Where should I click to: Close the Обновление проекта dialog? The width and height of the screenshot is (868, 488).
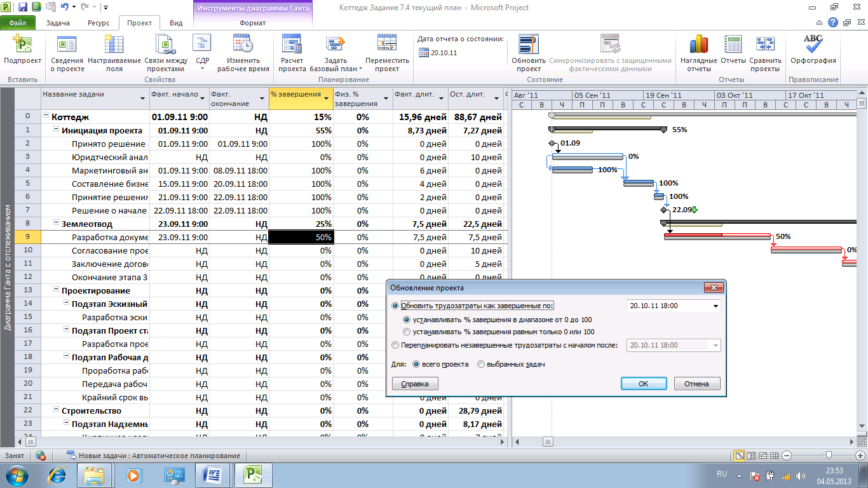pos(713,288)
